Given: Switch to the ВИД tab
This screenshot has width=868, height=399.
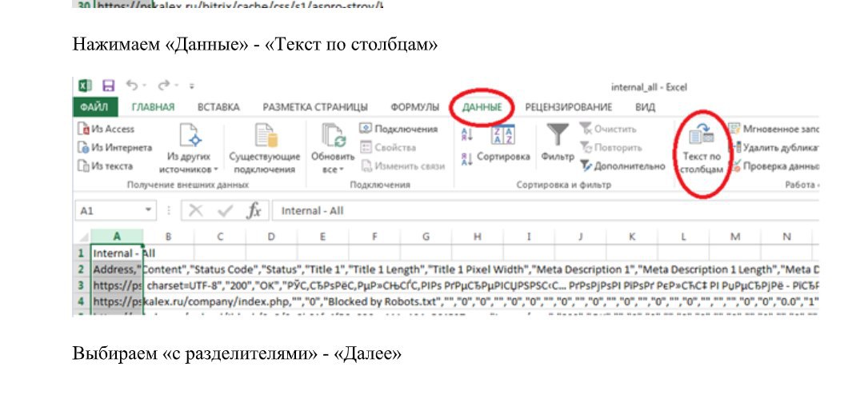Looking at the screenshot, I should click(x=646, y=107).
